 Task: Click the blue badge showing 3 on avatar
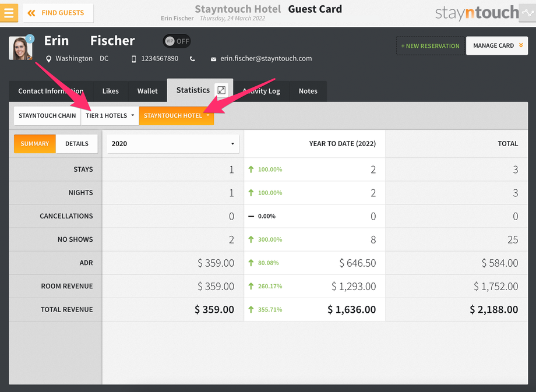(x=30, y=38)
